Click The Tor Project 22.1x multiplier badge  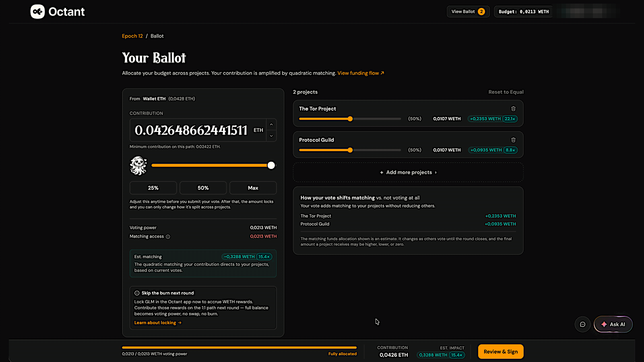(510, 119)
